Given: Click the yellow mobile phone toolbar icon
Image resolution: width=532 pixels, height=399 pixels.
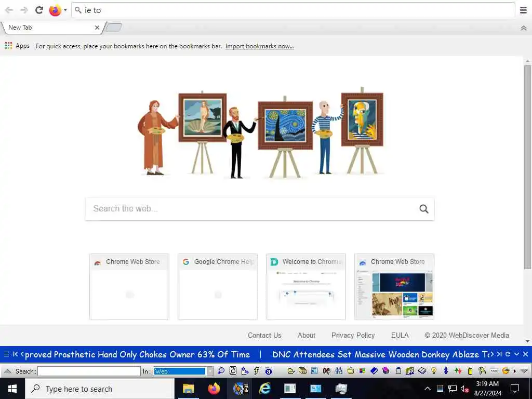Looking at the screenshot, I should click(x=470, y=371).
